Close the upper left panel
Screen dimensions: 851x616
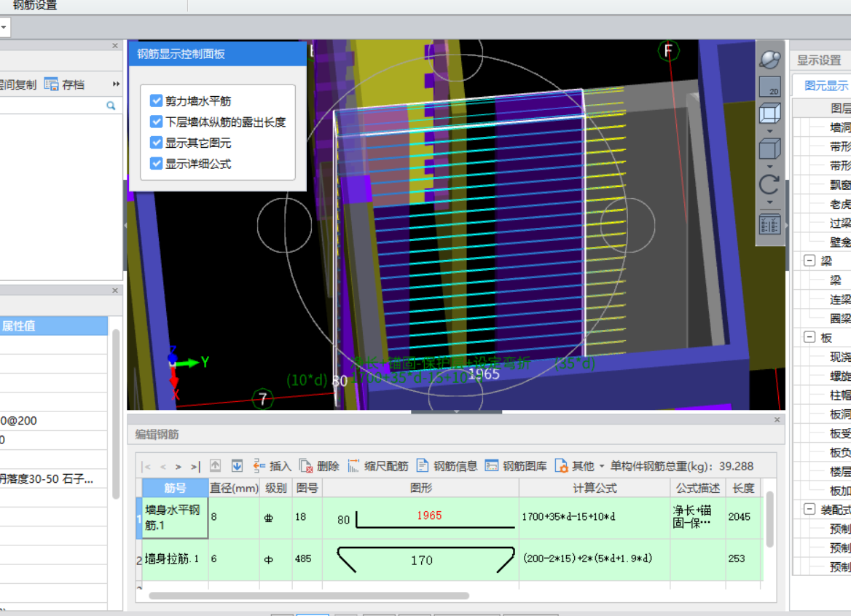[x=115, y=46]
